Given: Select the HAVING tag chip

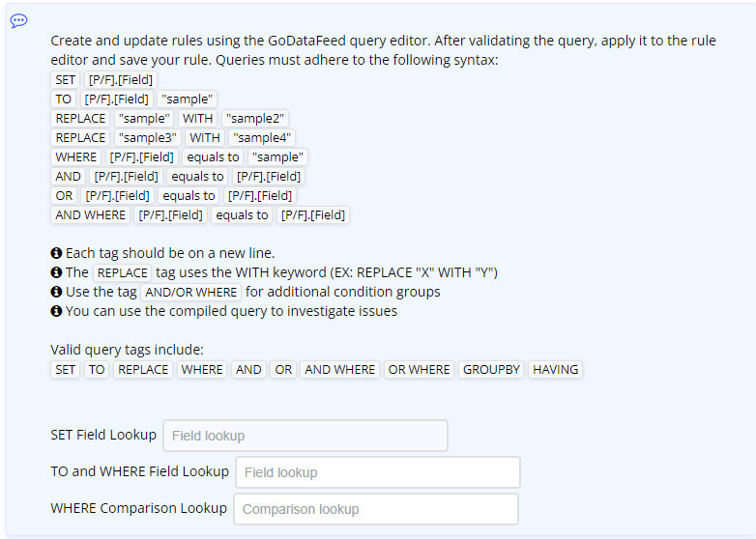Looking at the screenshot, I should point(555,369).
